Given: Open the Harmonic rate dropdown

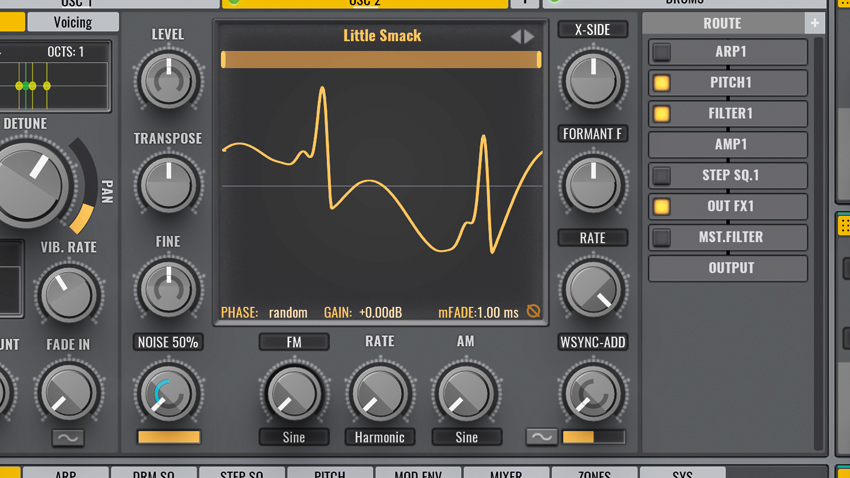Looking at the screenshot, I should (x=379, y=437).
